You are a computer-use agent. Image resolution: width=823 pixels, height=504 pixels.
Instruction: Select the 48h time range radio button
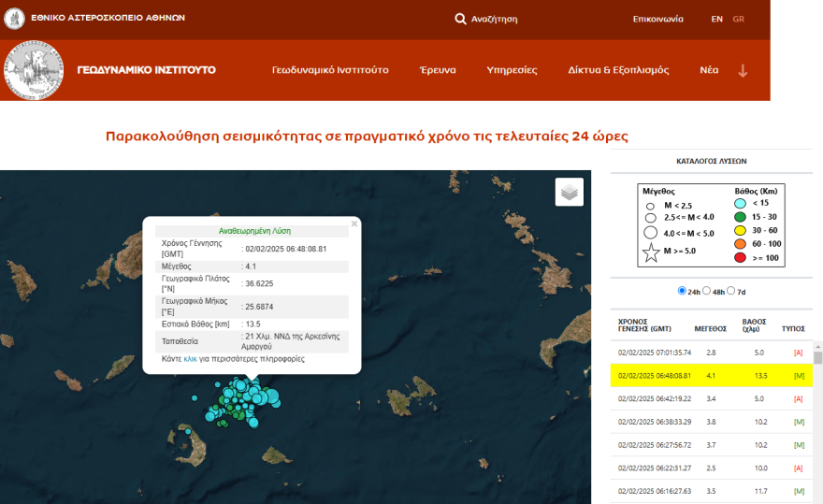click(707, 291)
